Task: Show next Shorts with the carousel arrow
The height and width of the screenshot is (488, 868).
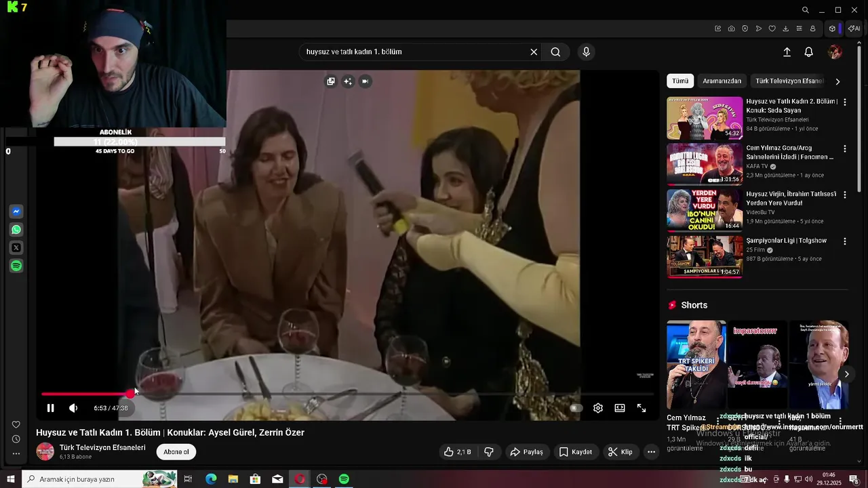Action: [x=846, y=374]
